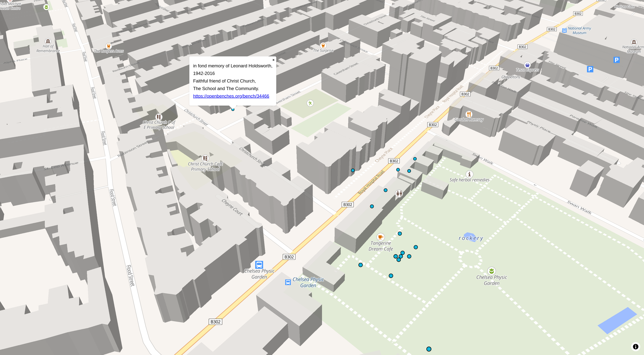
Task: Click the toilets icon near the garden
Action: point(399,194)
